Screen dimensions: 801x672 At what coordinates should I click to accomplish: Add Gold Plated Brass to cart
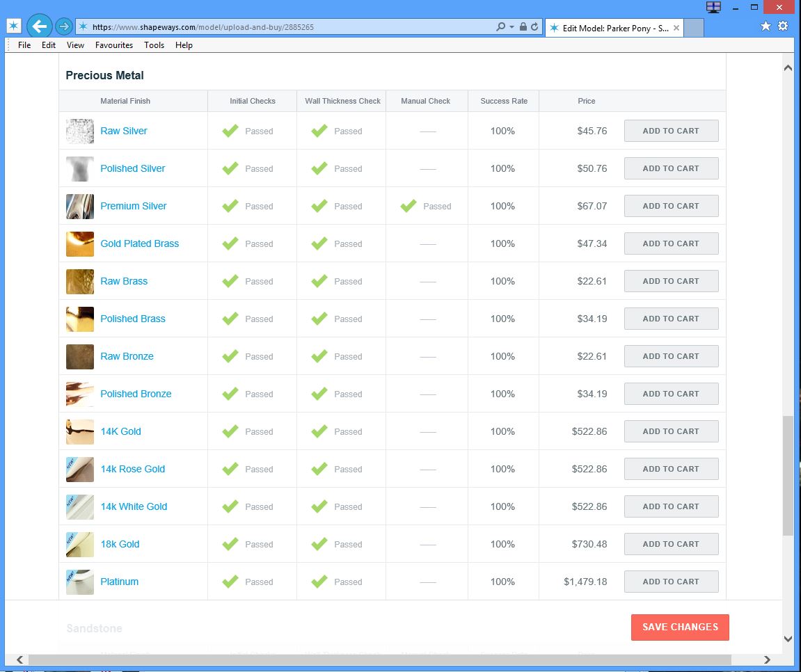[672, 243]
